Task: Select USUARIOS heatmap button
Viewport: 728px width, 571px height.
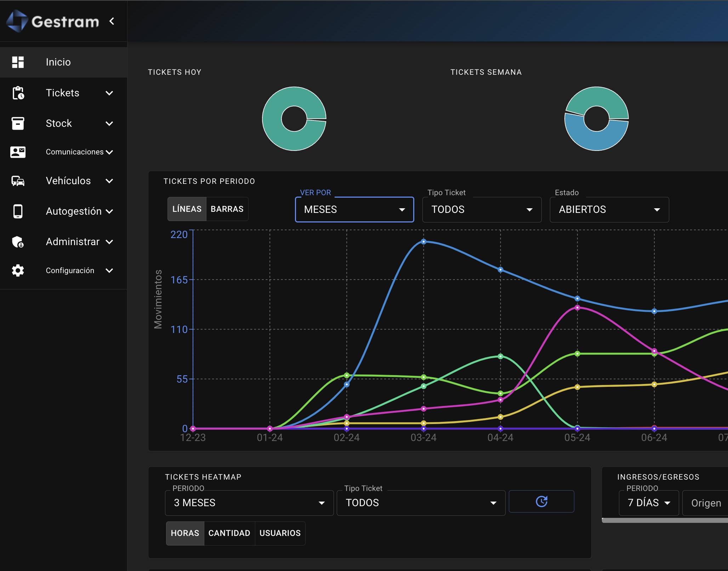Action: pos(280,533)
